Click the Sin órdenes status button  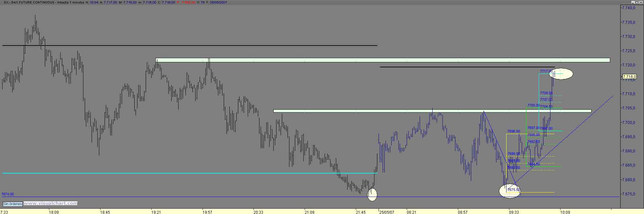(x=13, y=204)
